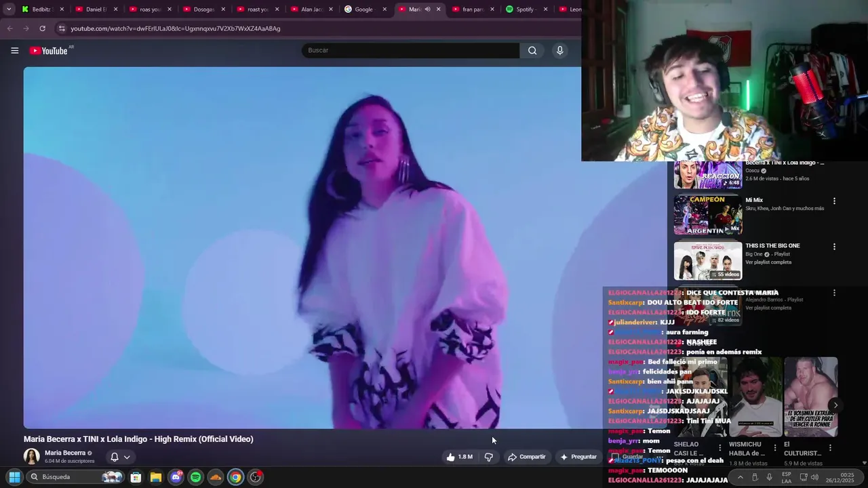Image resolution: width=868 pixels, height=488 pixels.
Task: Open options for WISMICHU HABLA short
Action: 776,447
